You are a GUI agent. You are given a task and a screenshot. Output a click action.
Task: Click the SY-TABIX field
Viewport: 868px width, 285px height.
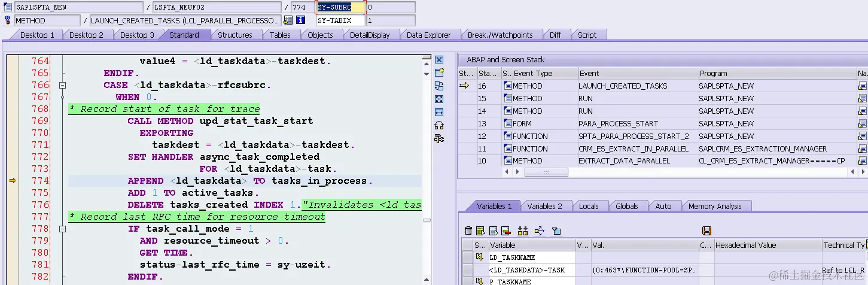340,20
